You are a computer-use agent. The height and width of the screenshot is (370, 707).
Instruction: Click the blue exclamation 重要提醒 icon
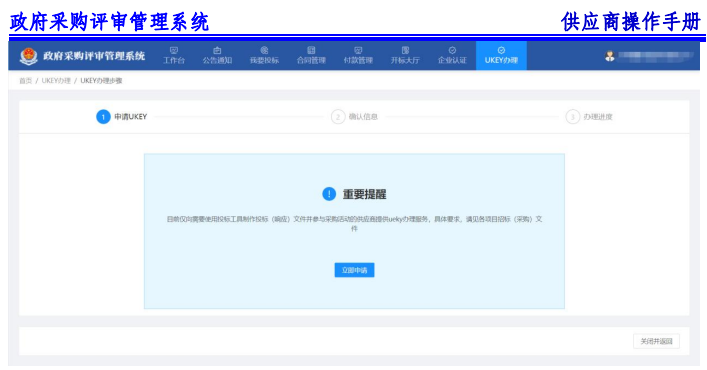(x=329, y=194)
